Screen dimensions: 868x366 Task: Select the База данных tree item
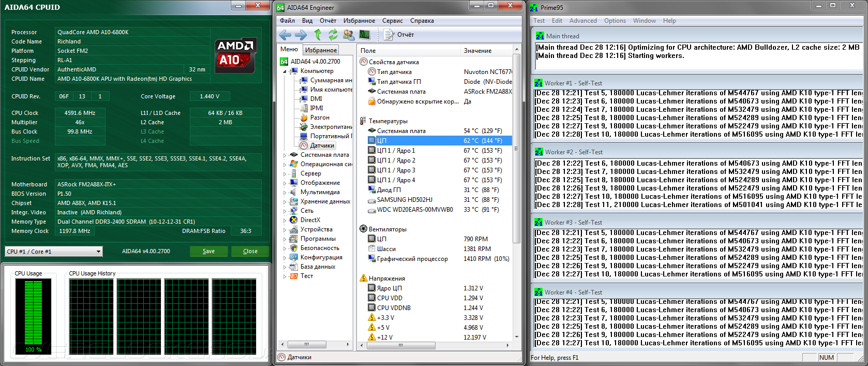click(x=313, y=267)
